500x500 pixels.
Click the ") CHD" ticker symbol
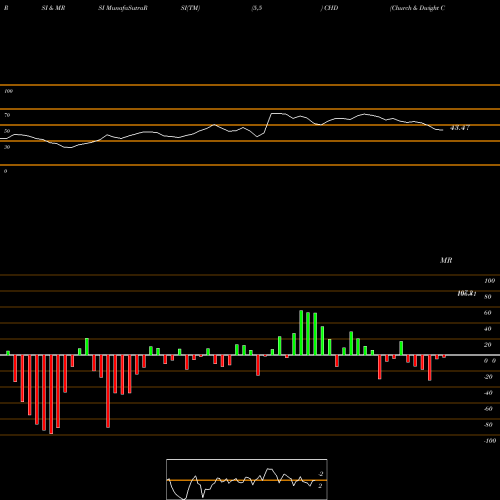click(x=329, y=8)
